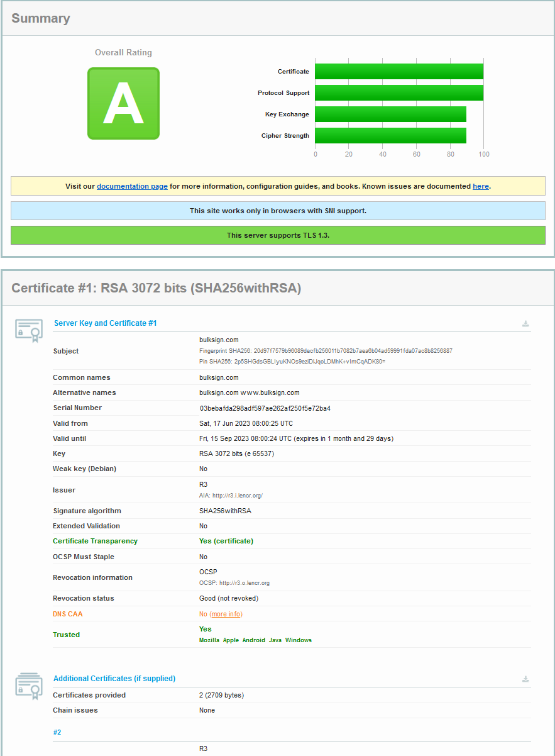Click the Summary section heading
The image size is (555, 756).
coord(41,18)
